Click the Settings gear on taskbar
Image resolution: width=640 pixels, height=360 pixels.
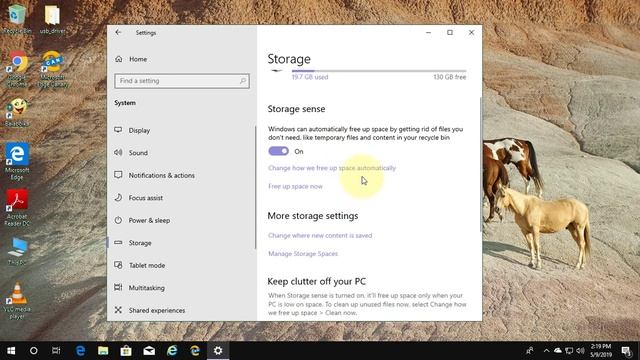pyautogui.click(x=218, y=351)
